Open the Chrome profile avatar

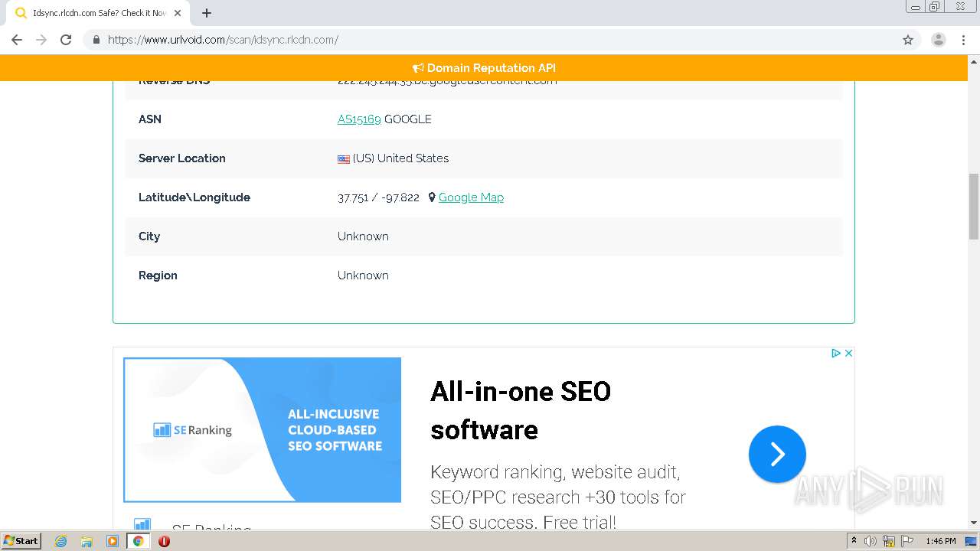[x=938, y=40]
